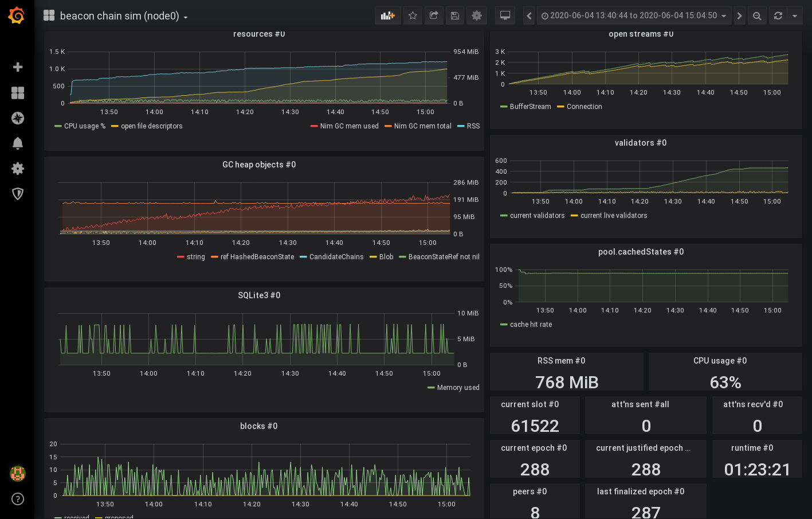Open the Server Admin shield icon
The width and height of the screenshot is (812, 519).
[x=18, y=194]
